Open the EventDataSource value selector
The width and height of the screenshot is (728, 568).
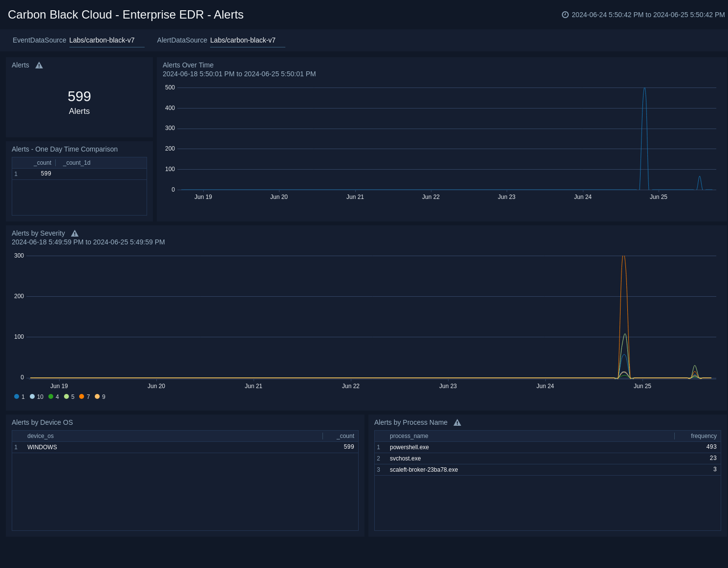[x=102, y=40]
